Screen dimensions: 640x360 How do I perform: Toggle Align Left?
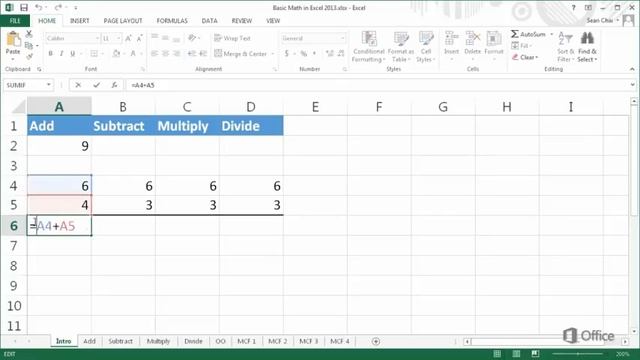coord(154,53)
